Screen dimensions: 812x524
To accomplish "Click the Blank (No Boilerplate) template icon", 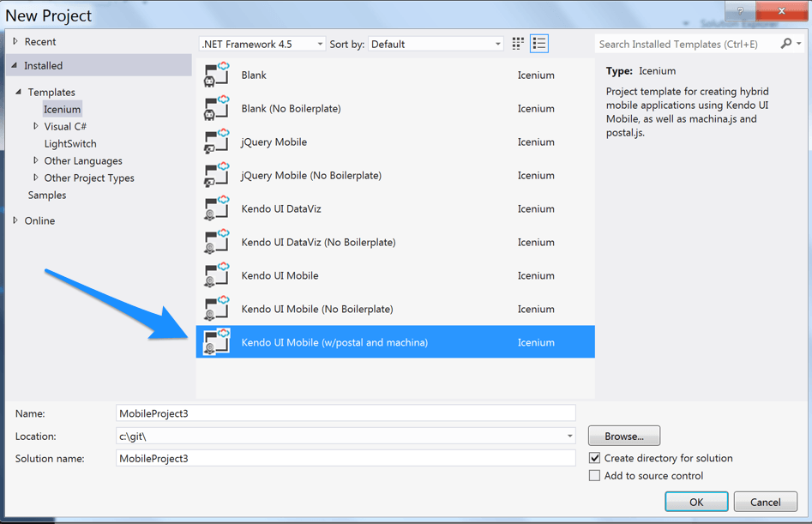I will pyautogui.click(x=216, y=108).
